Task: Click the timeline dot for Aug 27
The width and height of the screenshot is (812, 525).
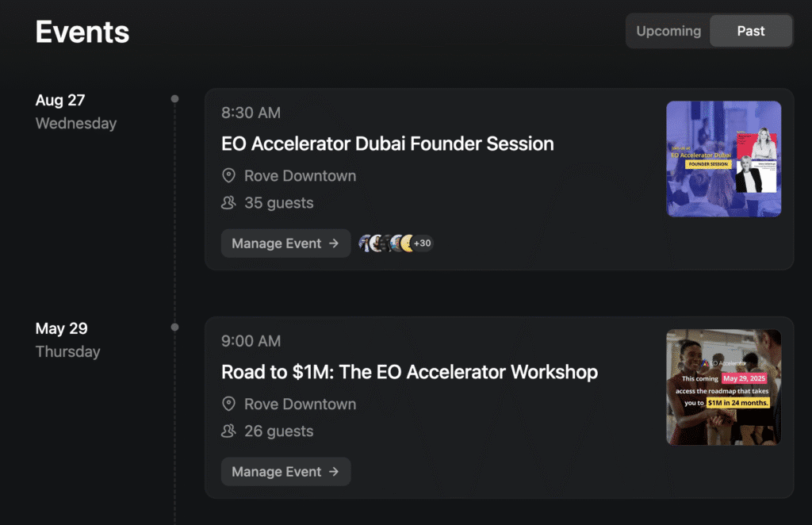Action: click(x=174, y=99)
